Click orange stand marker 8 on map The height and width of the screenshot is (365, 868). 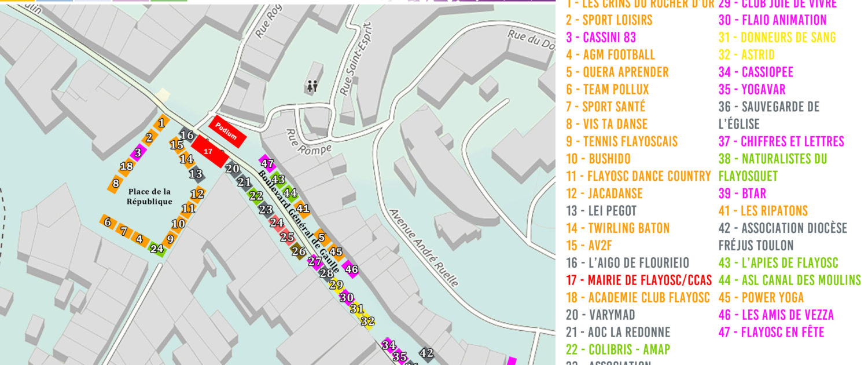(x=116, y=184)
